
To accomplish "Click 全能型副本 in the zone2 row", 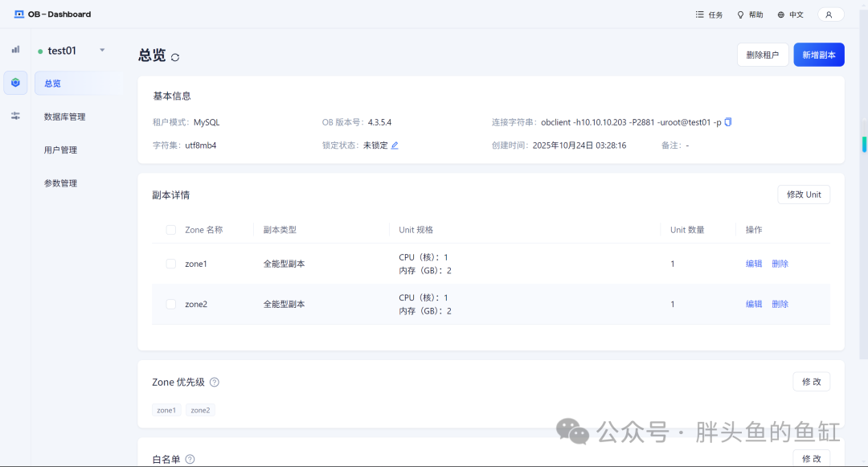I will click(x=284, y=305).
